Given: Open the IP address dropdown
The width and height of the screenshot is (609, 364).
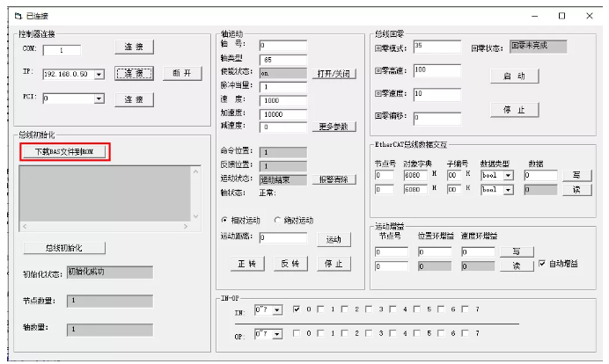Looking at the screenshot, I should coord(99,74).
